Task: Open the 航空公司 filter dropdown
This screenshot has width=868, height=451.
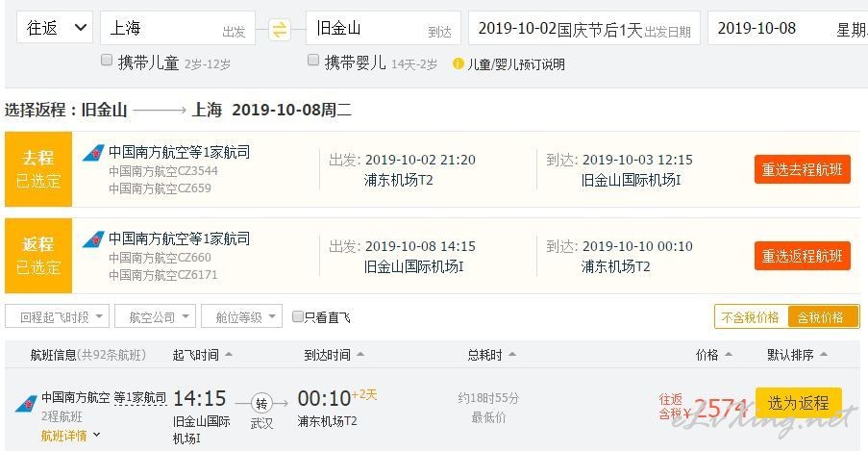Action: pyautogui.click(x=155, y=316)
